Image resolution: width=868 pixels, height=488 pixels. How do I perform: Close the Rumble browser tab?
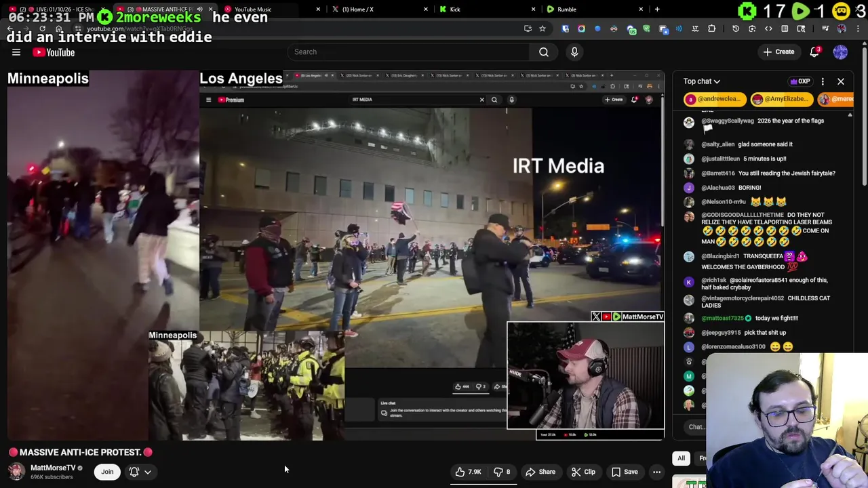point(641,9)
